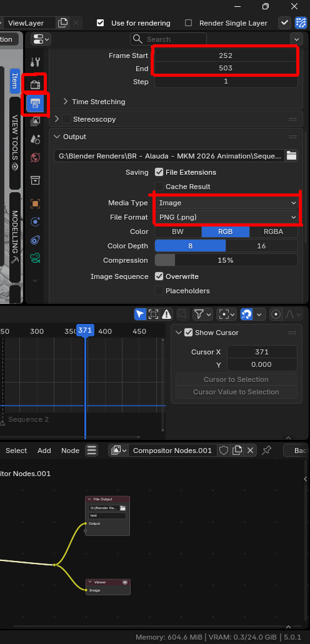Open the green camera Object Data tab

click(36, 258)
